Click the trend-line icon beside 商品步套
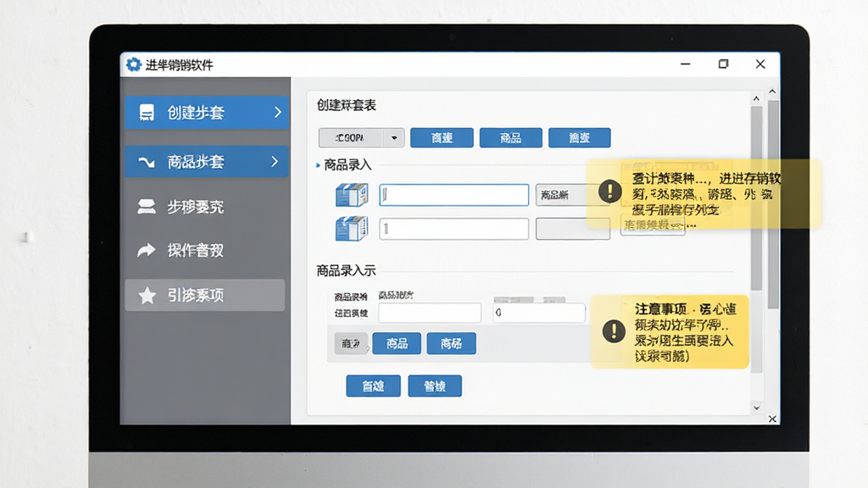 [x=147, y=162]
